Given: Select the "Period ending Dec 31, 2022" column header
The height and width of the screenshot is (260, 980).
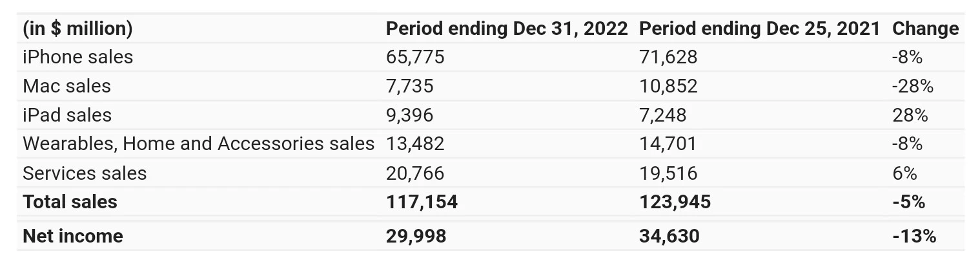Looking at the screenshot, I should coord(506,28).
